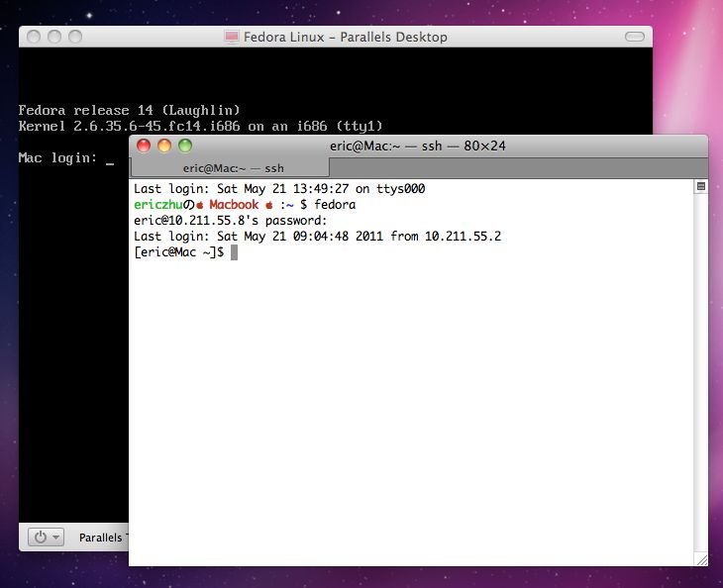Zoom the Fedora Linux Parallels window

[x=74, y=37]
